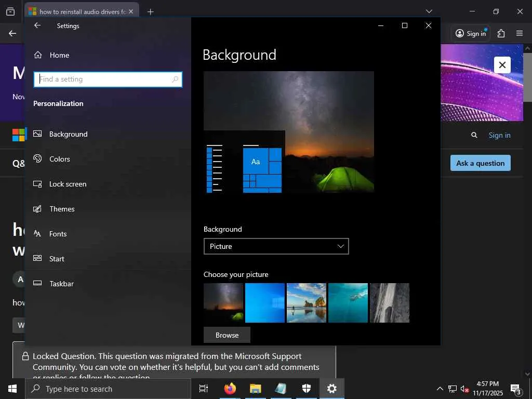
Task: Choose the gray cliff picture thumbnail
Action: coord(390,303)
